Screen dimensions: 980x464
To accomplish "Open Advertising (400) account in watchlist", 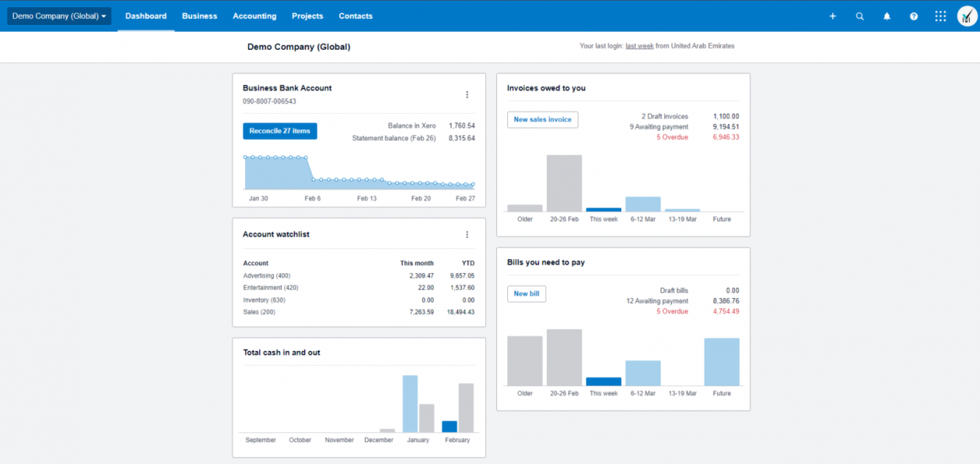I will [x=267, y=276].
